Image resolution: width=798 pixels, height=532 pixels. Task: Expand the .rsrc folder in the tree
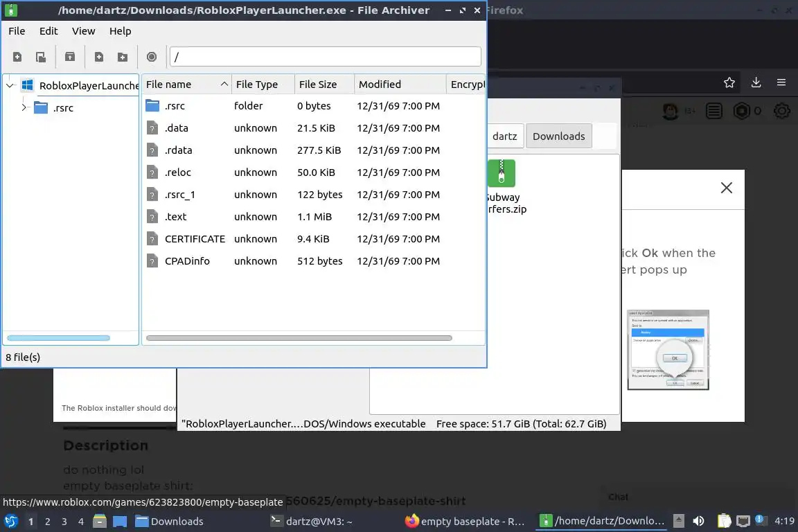[x=24, y=107]
